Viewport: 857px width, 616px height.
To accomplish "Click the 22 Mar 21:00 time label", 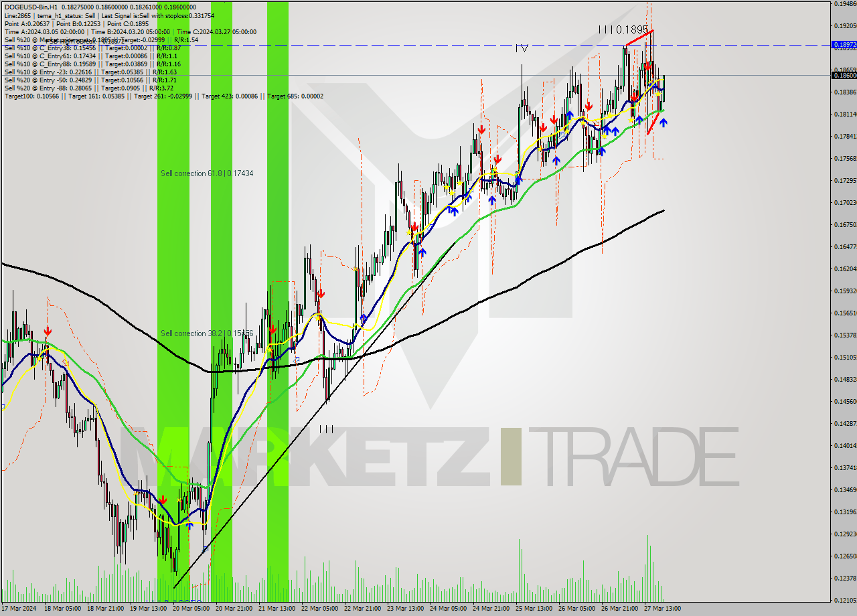I will tap(362, 609).
